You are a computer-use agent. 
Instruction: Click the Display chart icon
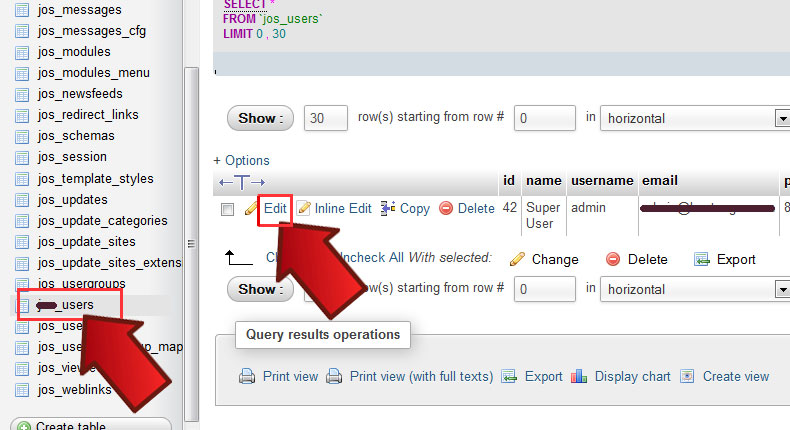(x=579, y=376)
